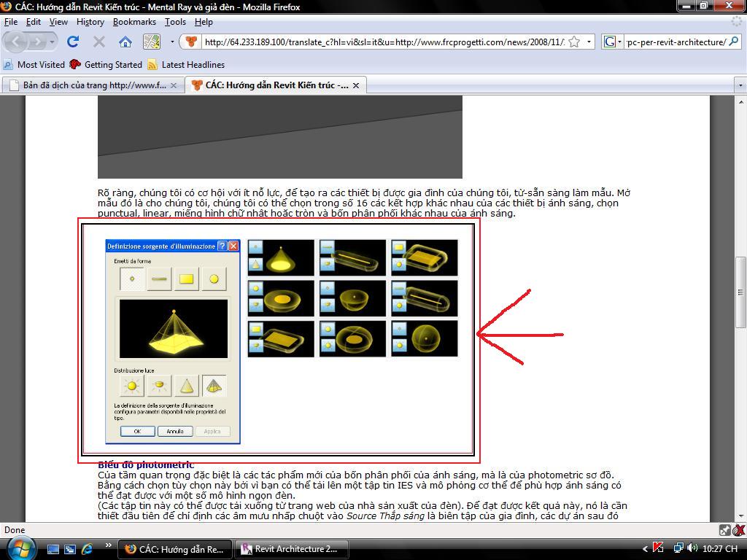
Task: Open the volume speaker tray icon
Action: coord(693,548)
